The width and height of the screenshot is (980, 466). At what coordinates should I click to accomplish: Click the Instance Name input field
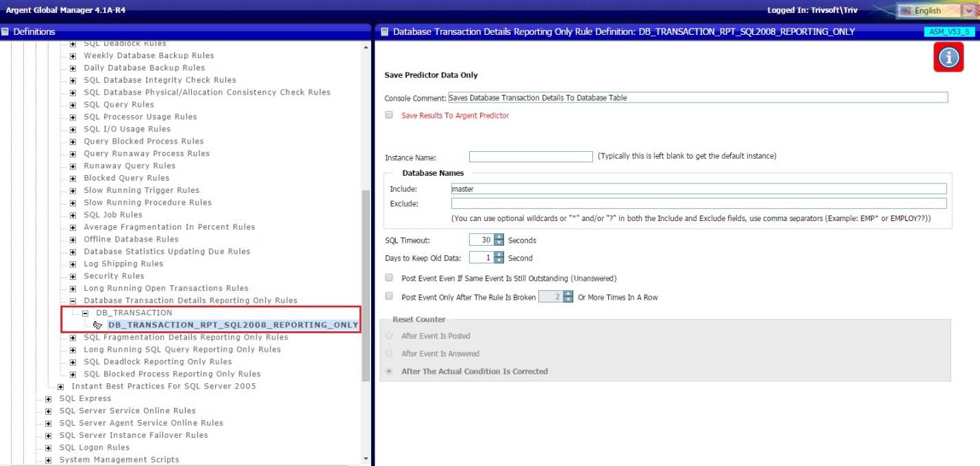pyautogui.click(x=531, y=157)
